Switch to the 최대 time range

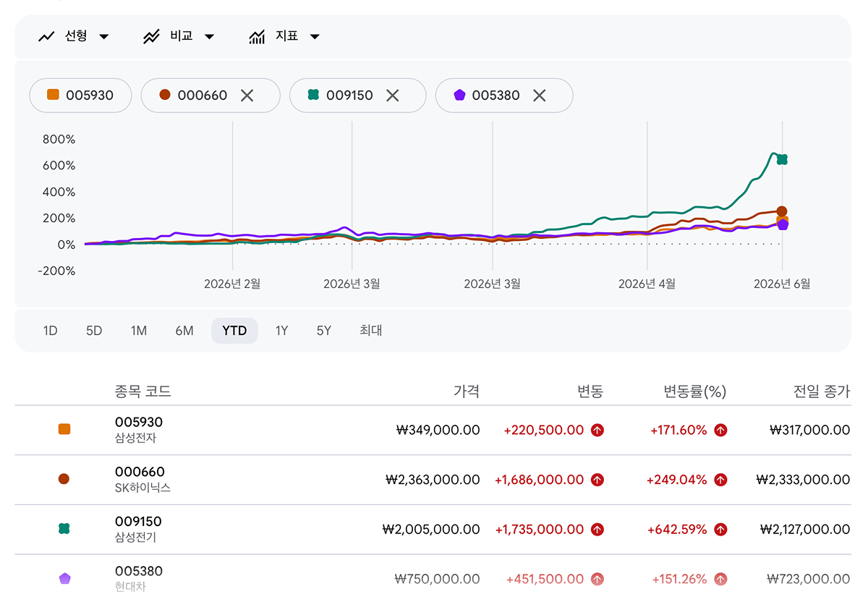coord(371,331)
